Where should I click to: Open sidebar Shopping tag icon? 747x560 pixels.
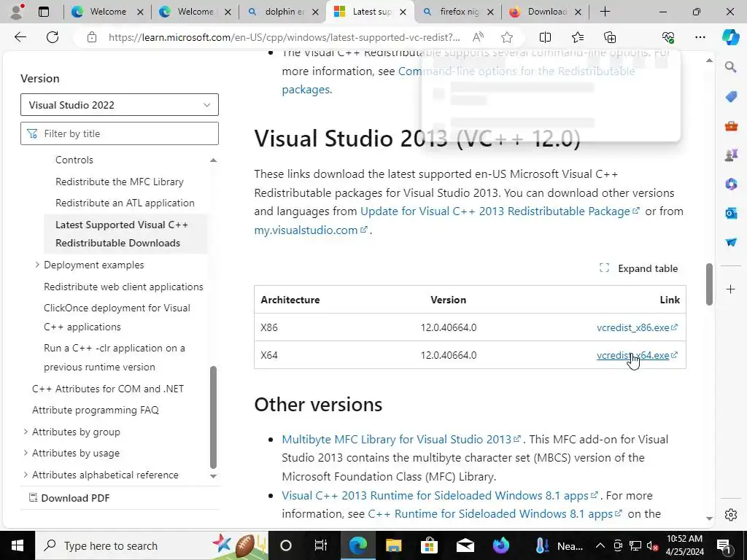coord(731,97)
